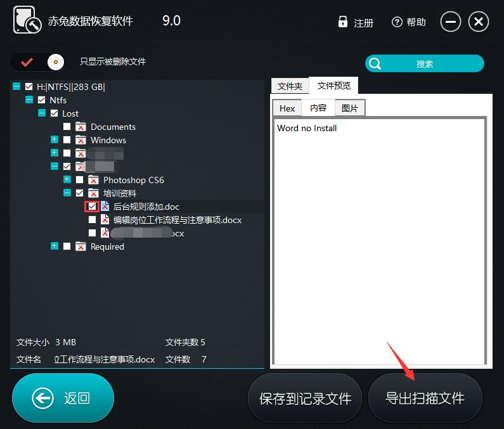Image resolution: width=504 pixels, height=429 pixels.
Task: Collapse the 培训资料 folder node
Action: coord(67,193)
